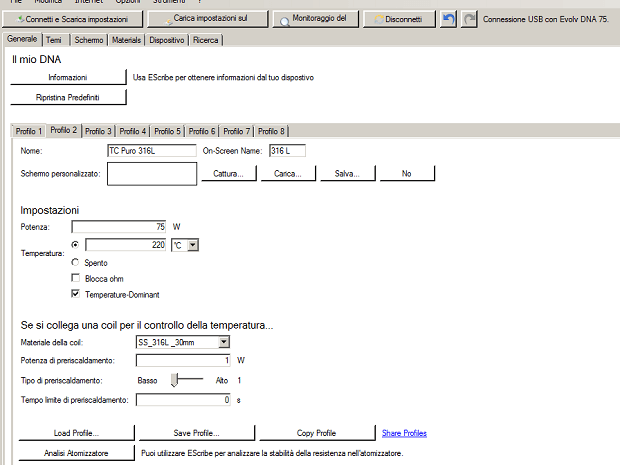Open the Materiale della coil dropdown

coord(224,342)
